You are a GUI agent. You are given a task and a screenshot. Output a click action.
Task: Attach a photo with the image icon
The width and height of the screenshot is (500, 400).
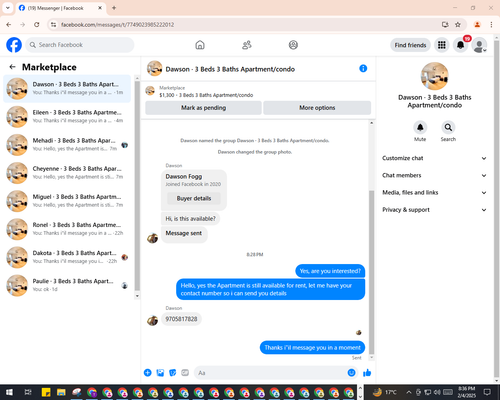(160, 373)
